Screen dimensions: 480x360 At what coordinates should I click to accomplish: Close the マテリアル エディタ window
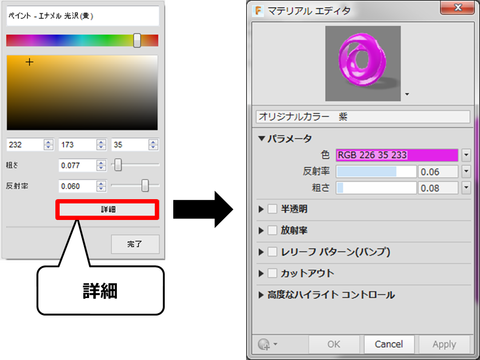457,7
